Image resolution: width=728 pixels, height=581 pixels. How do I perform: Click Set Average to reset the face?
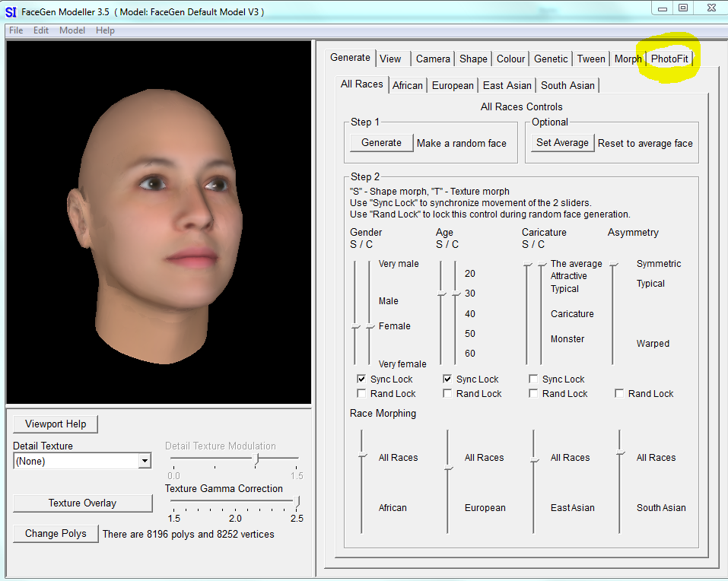point(562,142)
